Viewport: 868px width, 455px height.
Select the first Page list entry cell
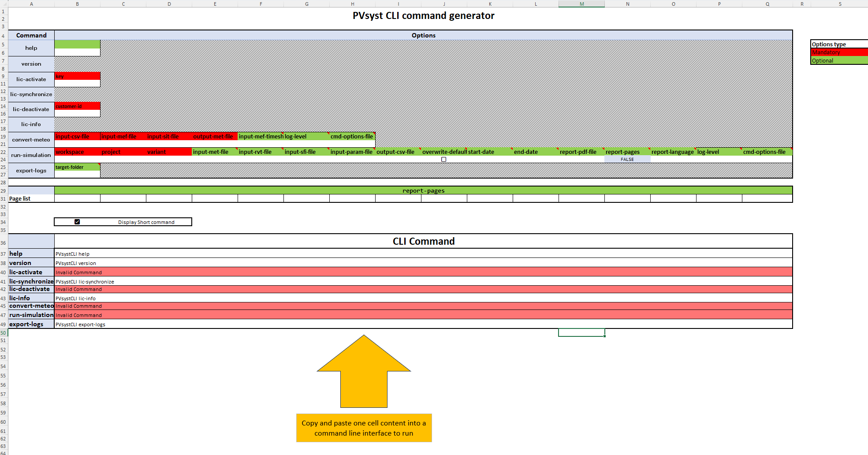[x=77, y=198]
